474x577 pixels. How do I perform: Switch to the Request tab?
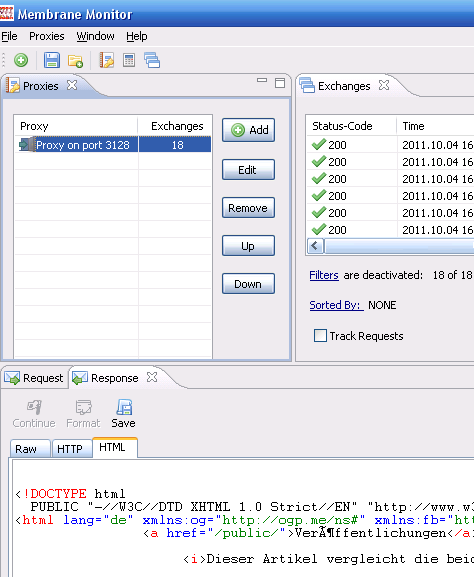34,378
